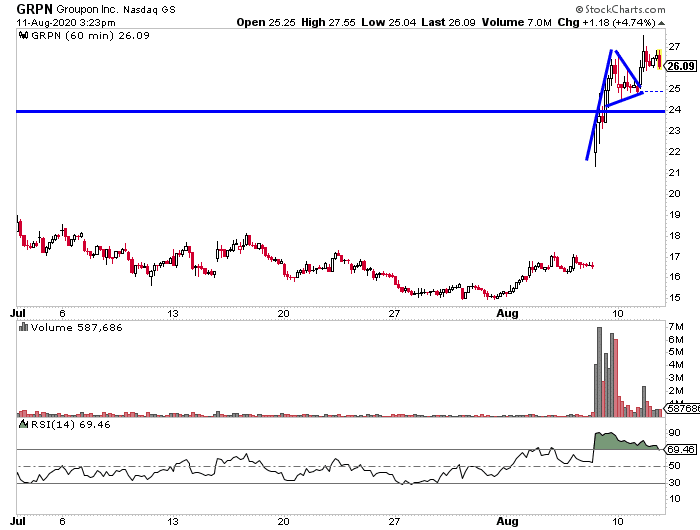Image resolution: width=700 pixels, height=530 pixels.
Task: Click the Groupon Inc. company name
Action: coord(87,9)
